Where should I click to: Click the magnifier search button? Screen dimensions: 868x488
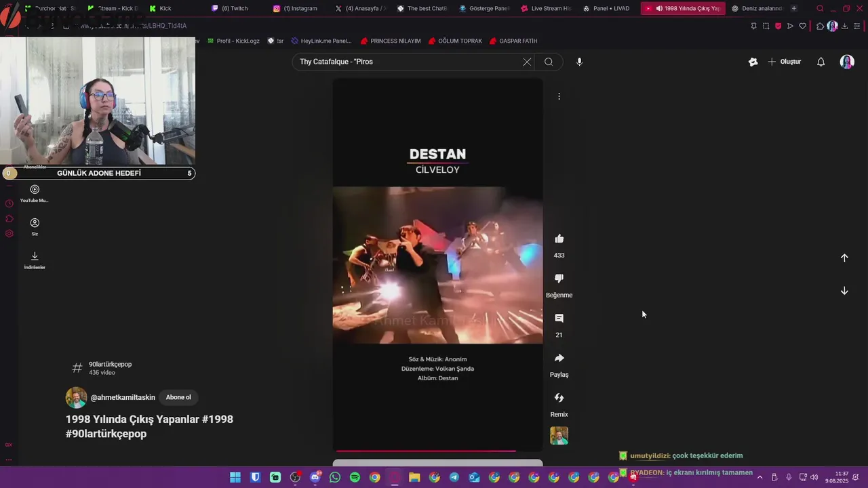tap(549, 62)
